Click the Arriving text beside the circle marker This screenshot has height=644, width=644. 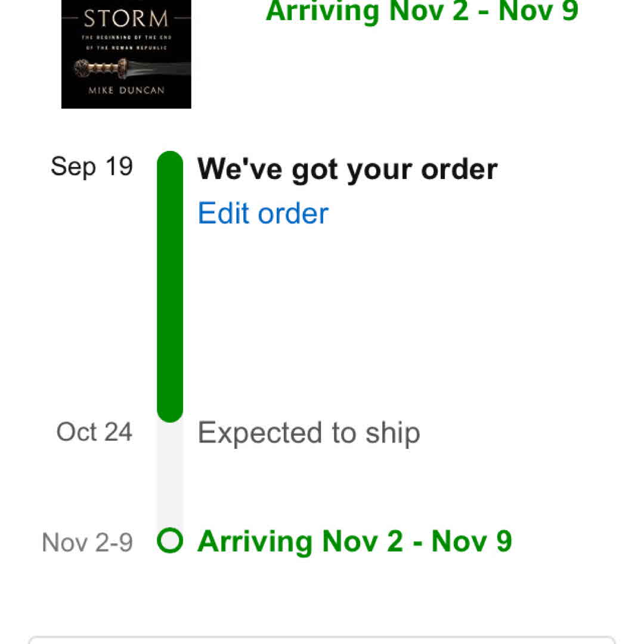[x=354, y=541]
